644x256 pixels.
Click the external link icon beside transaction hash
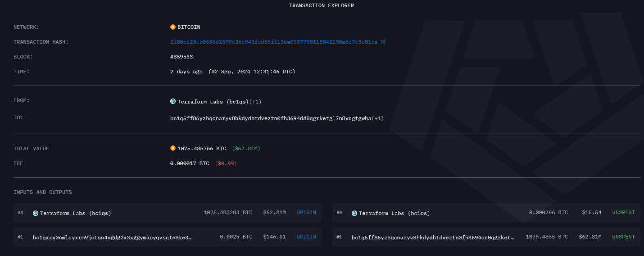(383, 42)
